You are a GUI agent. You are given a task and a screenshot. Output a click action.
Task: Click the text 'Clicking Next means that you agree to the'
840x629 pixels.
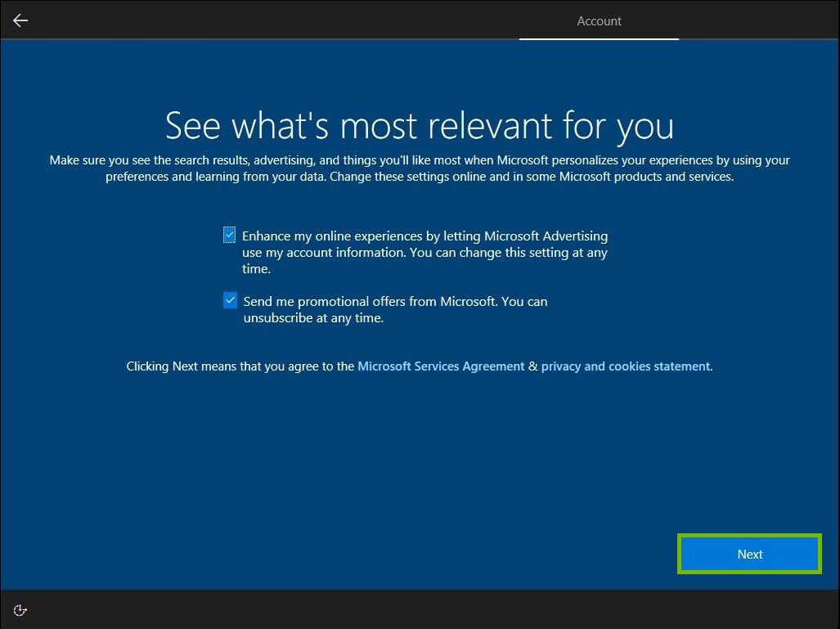(x=240, y=366)
